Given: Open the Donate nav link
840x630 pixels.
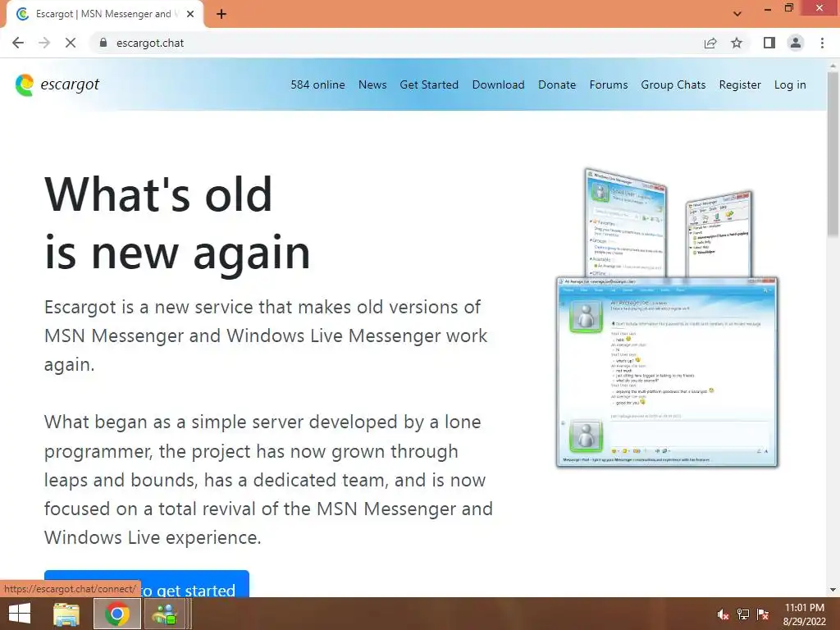Looking at the screenshot, I should tap(557, 84).
